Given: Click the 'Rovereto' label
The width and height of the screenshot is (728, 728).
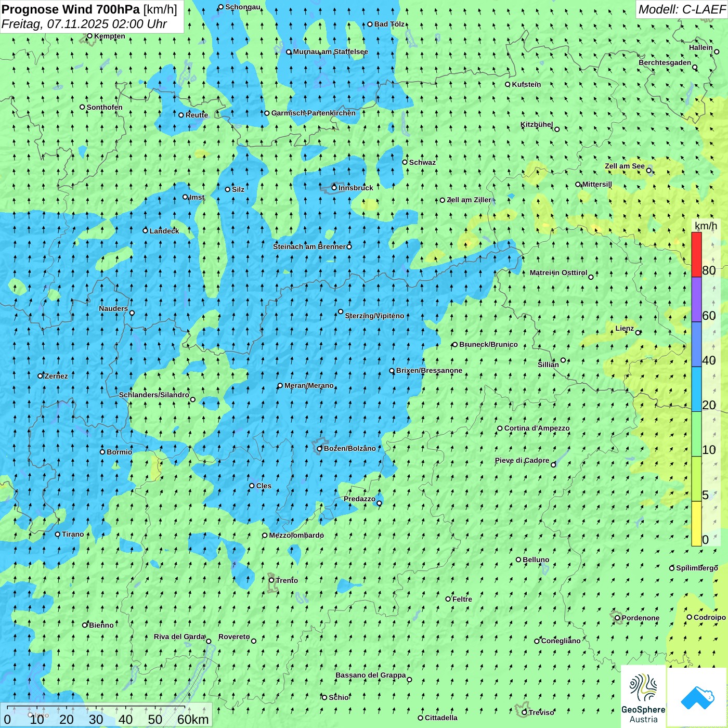Looking at the screenshot, I should (234, 636).
